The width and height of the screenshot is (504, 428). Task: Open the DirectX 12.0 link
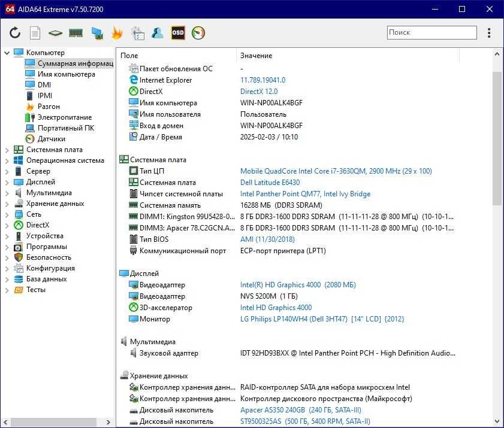(259, 91)
